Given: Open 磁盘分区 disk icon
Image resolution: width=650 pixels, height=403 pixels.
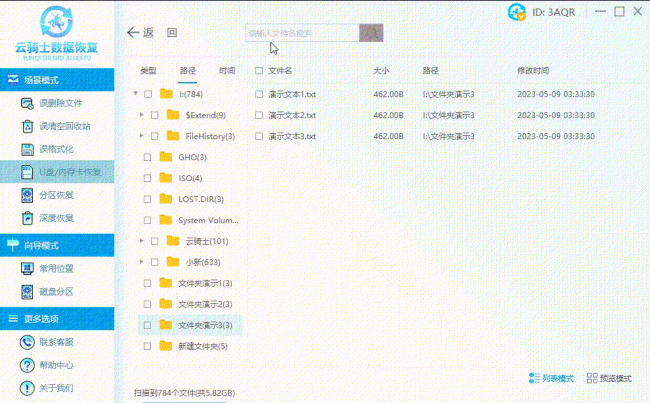Looking at the screenshot, I should tap(27, 292).
